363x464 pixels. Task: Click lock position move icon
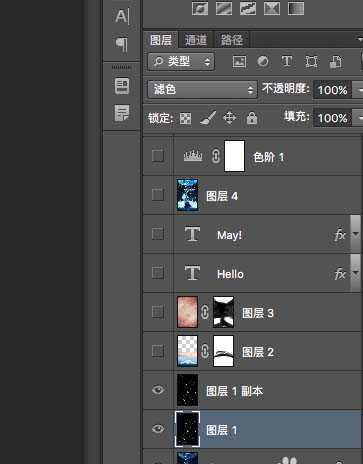[229, 118]
